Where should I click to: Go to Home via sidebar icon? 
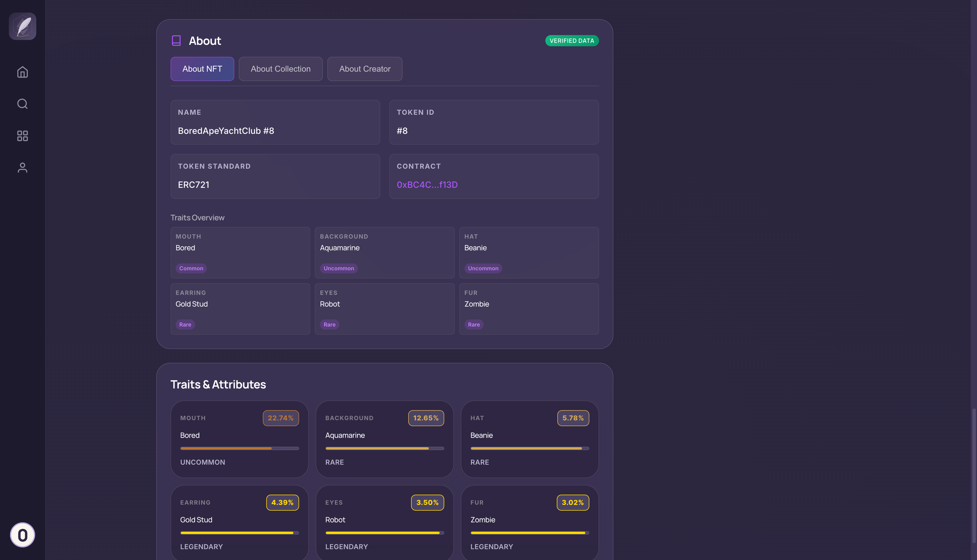(22, 72)
